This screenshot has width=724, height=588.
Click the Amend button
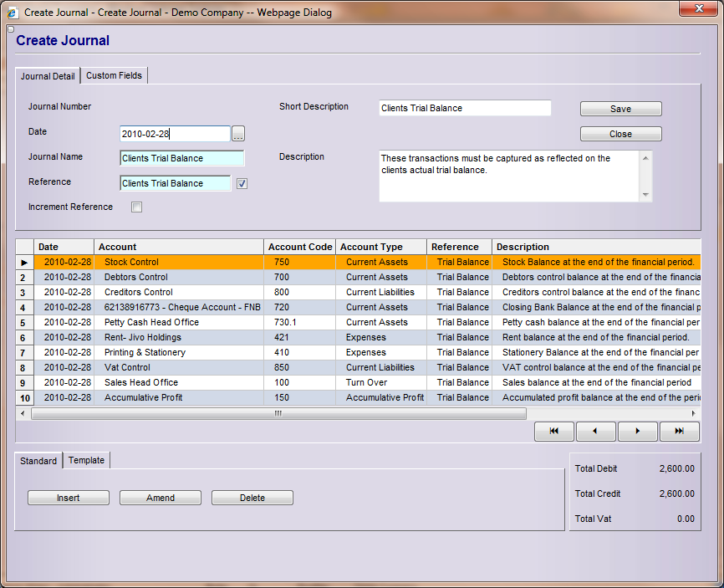click(x=161, y=498)
